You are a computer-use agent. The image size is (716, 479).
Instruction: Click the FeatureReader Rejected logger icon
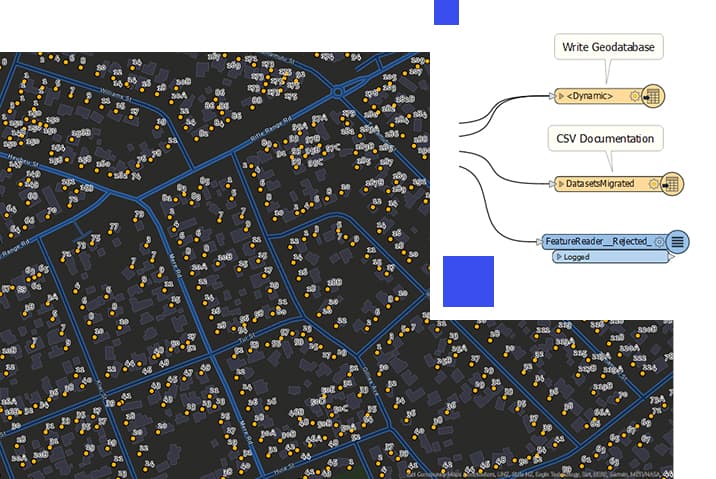point(678,242)
